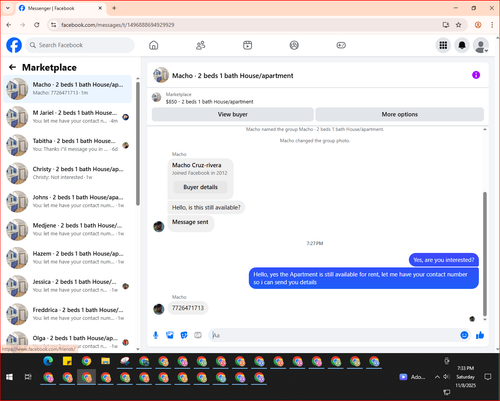500x401 pixels.
Task: Open the Johns conversation
Action: 68,201
